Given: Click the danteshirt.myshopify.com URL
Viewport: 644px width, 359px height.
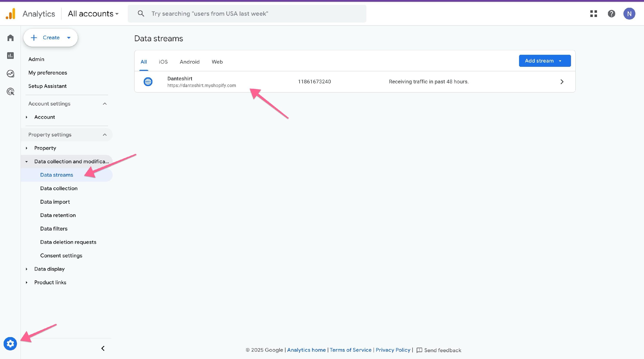Looking at the screenshot, I should (202, 86).
